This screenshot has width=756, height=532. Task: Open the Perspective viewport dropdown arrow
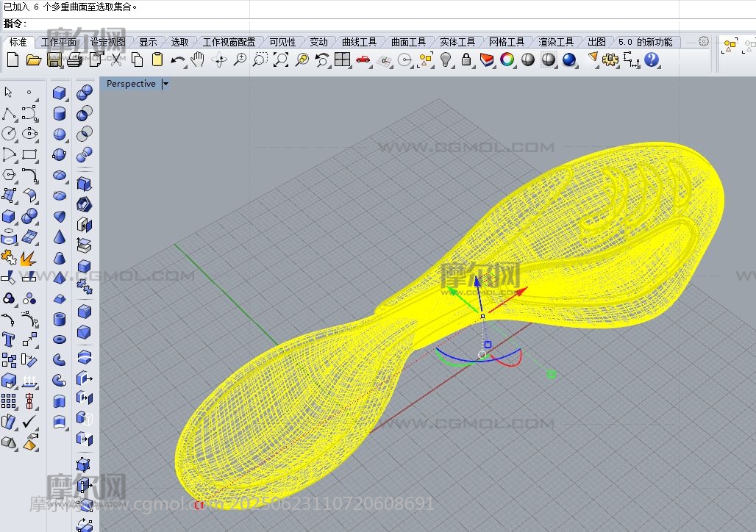tap(165, 84)
